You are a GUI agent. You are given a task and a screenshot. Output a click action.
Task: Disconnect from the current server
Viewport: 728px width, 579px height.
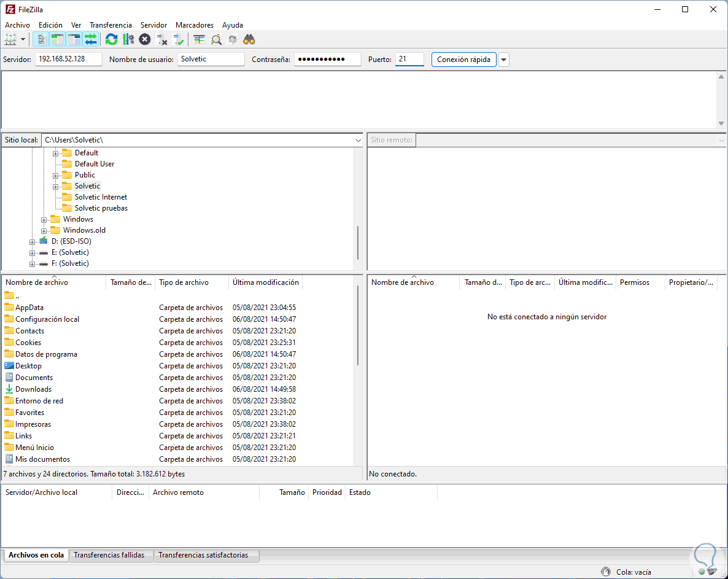(161, 39)
